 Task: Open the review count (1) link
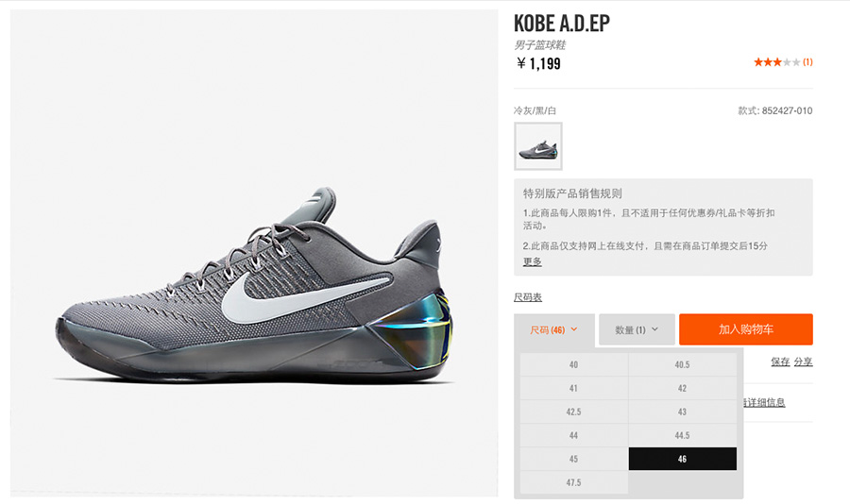pyautogui.click(x=807, y=62)
